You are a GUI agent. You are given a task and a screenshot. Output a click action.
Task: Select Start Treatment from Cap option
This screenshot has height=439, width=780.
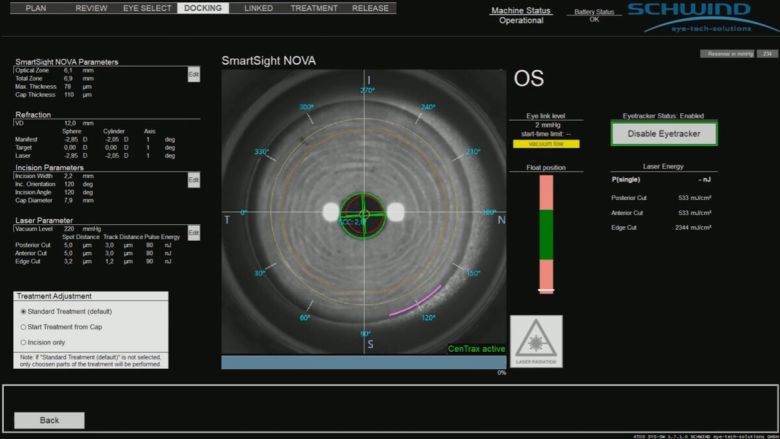point(24,326)
